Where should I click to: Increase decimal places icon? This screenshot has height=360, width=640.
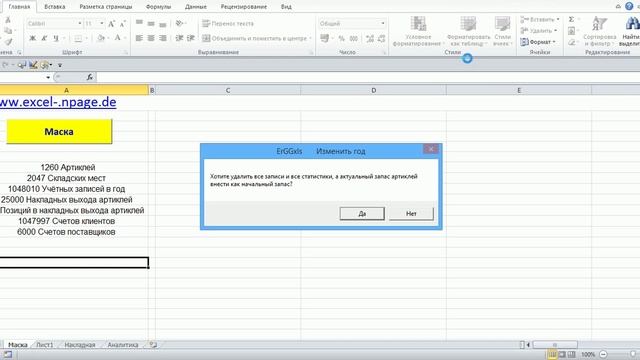(370, 38)
